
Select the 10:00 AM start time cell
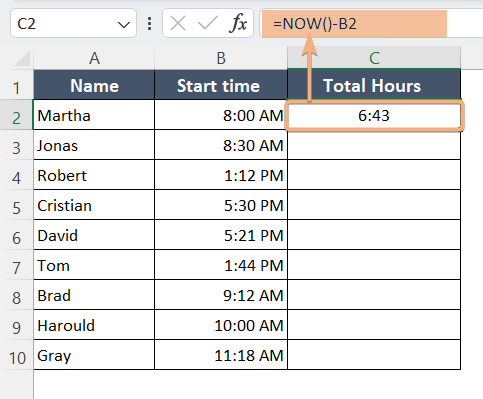coord(221,325)
